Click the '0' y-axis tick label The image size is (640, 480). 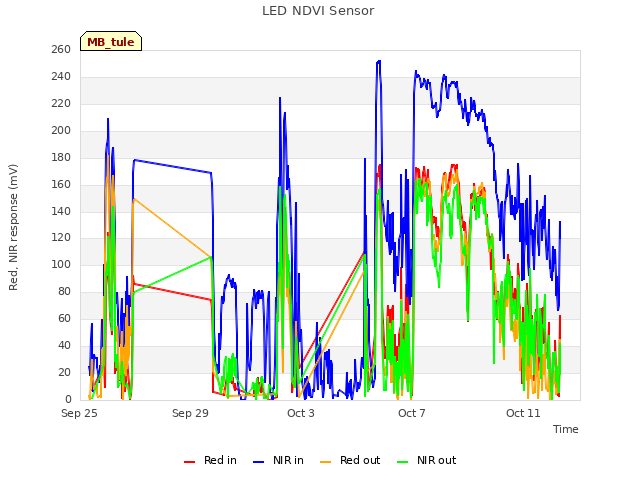point(68,400)
